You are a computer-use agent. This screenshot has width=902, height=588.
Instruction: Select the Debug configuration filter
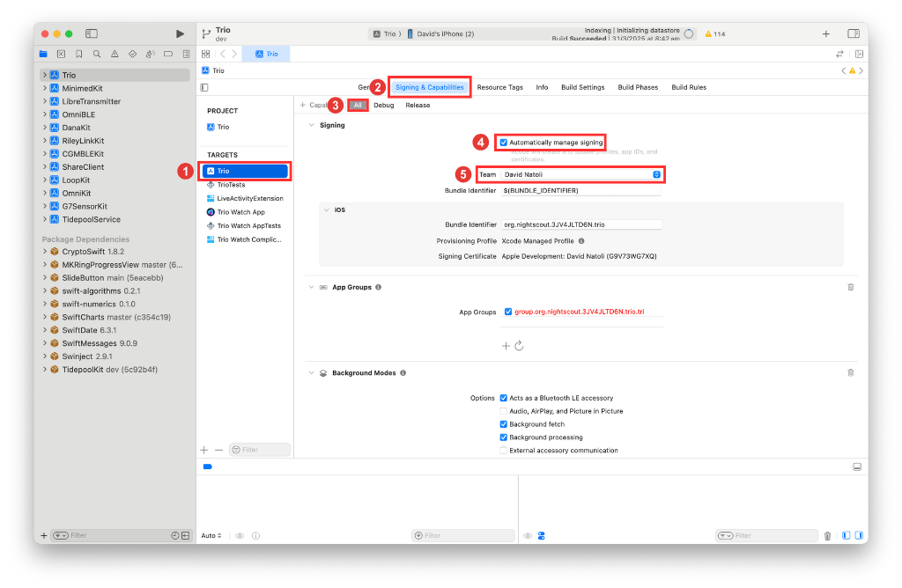coord(384,105)
